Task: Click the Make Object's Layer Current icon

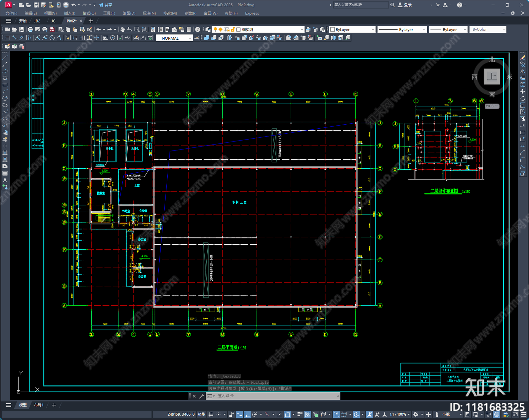Action: (x=308, y=29)
